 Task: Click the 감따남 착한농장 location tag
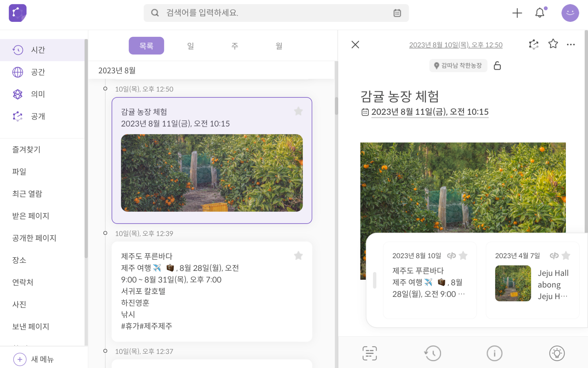pos(458,66)
